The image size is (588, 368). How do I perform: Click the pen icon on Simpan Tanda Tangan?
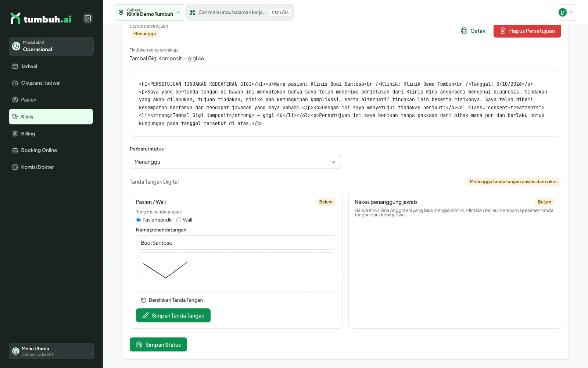click(146, 315)
